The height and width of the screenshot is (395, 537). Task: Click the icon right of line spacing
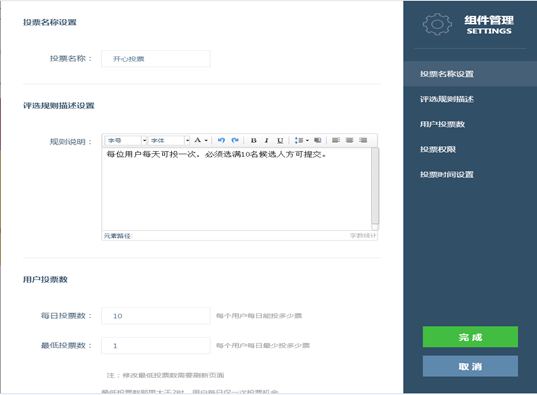click(x=317, y=140)
